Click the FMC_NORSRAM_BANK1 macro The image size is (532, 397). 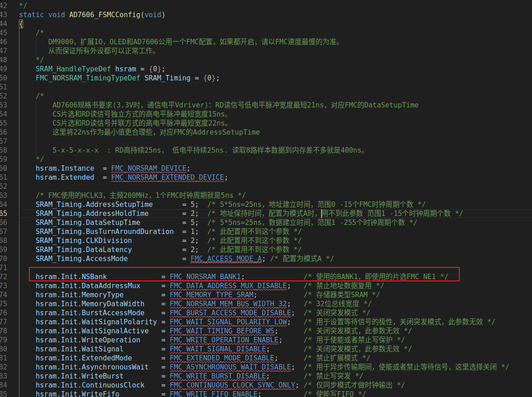click(x=205, y=277)
